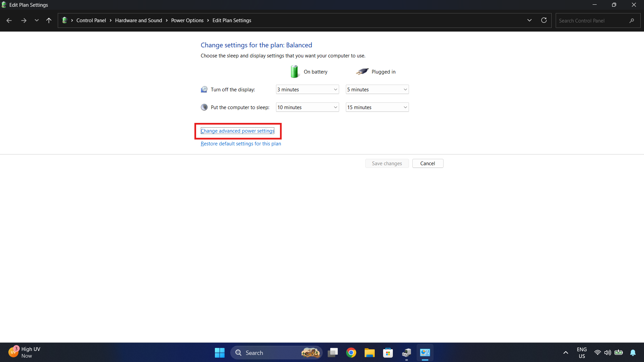Navigate to Power Options via breadcrumb
The width and height of the screenshot is (644, 362).
click(187, 20)
